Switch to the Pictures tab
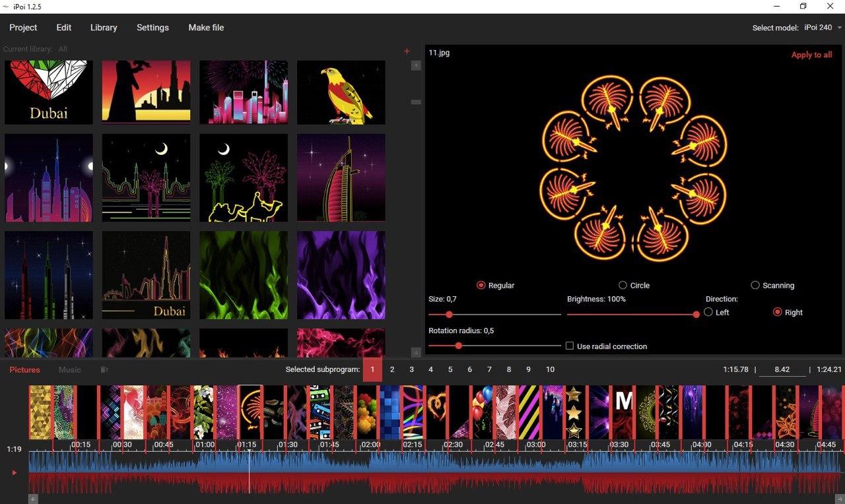Viewport: 845px width, 504px height. click(24, 370)
